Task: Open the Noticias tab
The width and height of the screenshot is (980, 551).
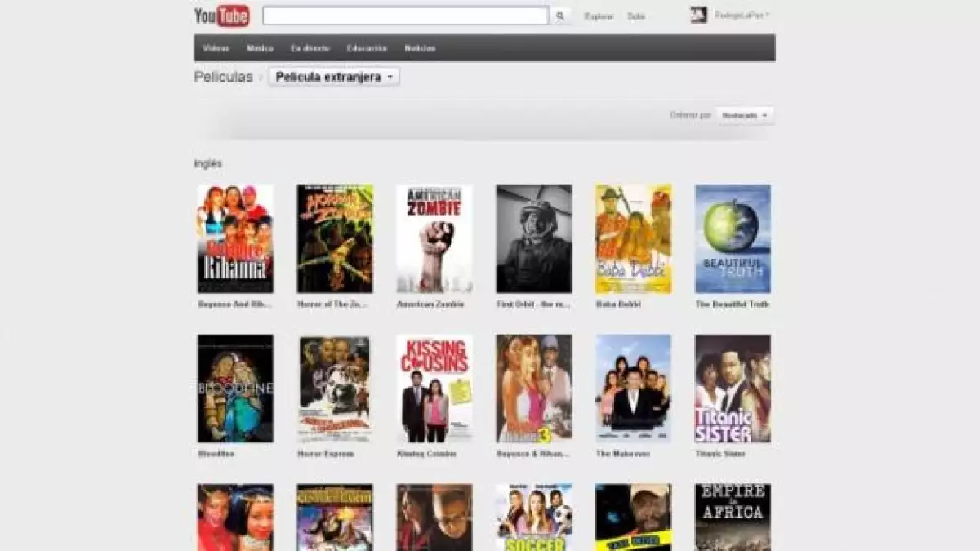Action: (x=420, y=48)
